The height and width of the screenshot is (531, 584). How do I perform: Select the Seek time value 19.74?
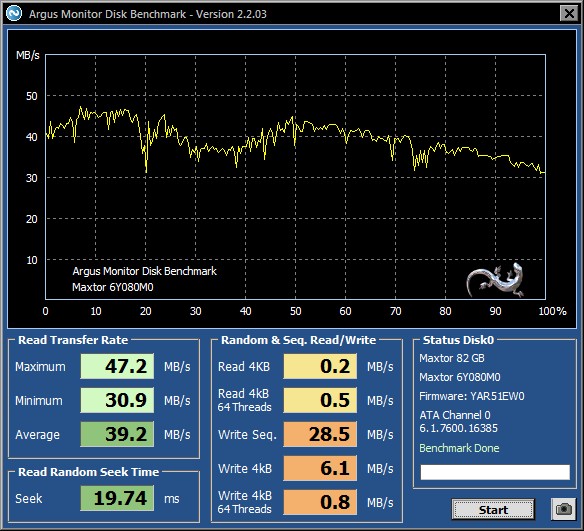pyautogui.click(x=117, y=498)
